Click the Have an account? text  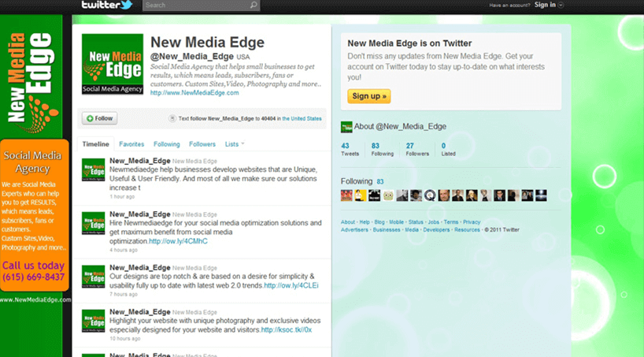[509, 6]
